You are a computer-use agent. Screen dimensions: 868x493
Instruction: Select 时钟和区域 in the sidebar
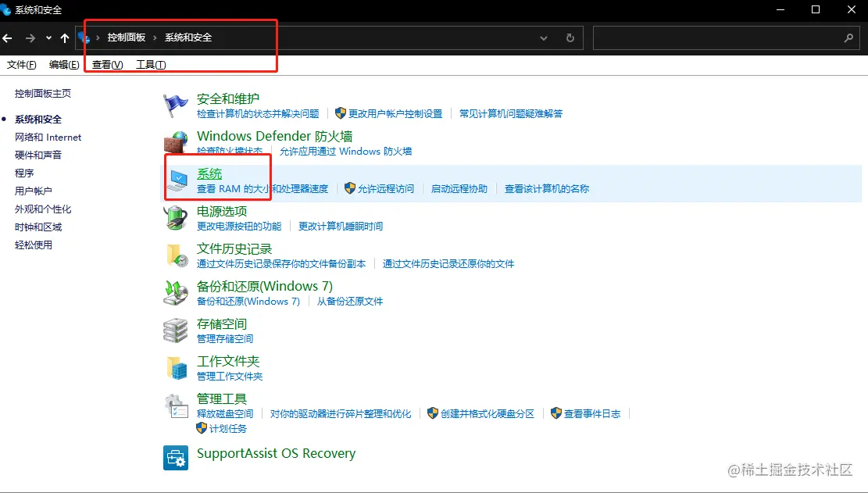[x=38, y=227]
